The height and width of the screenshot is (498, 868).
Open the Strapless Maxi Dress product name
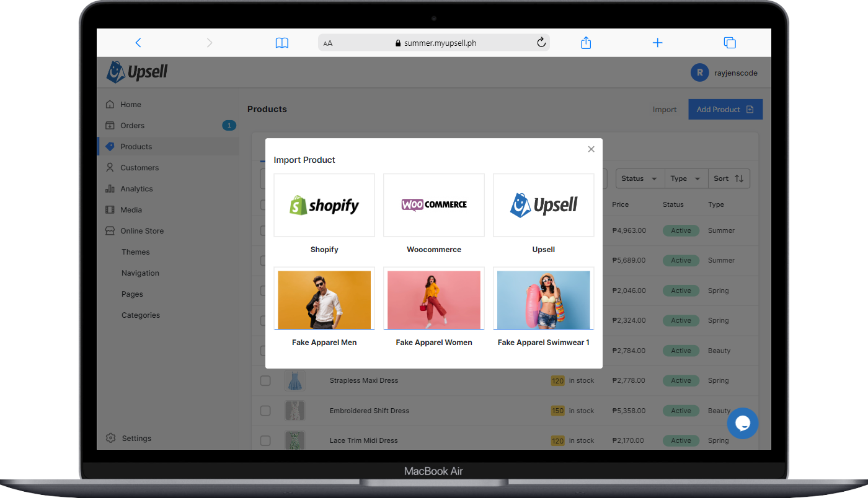click(x=364, y=381)
